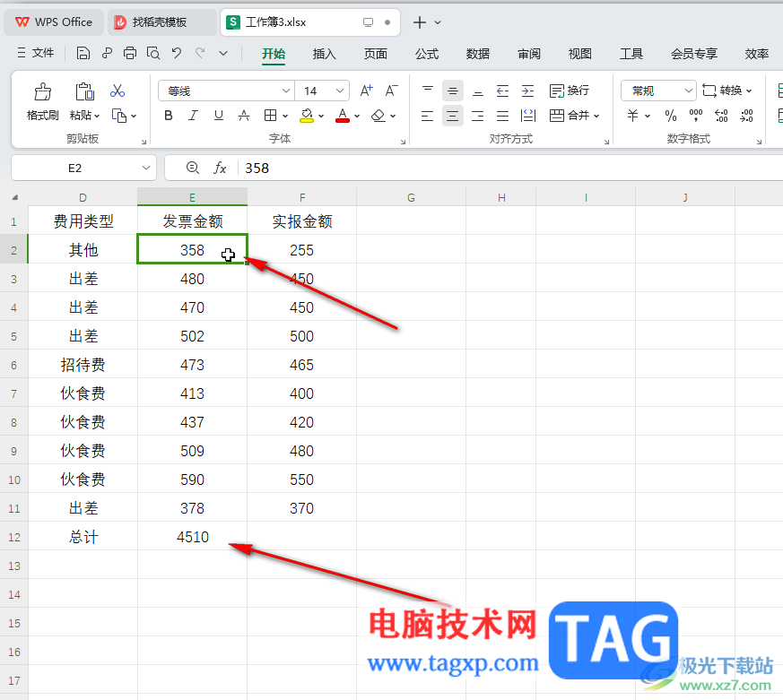Apply yellow fill color swatch
The width and height of the screenshot is (783, 700).
(307, 116)
